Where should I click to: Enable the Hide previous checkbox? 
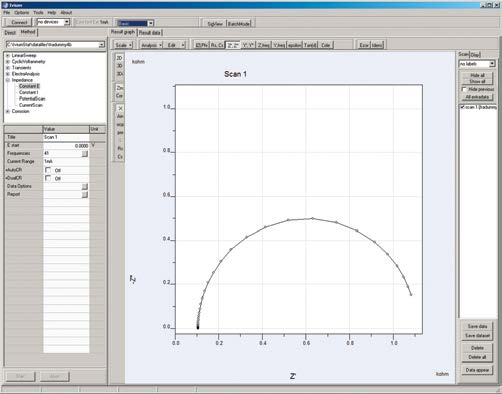pos(464,89)
